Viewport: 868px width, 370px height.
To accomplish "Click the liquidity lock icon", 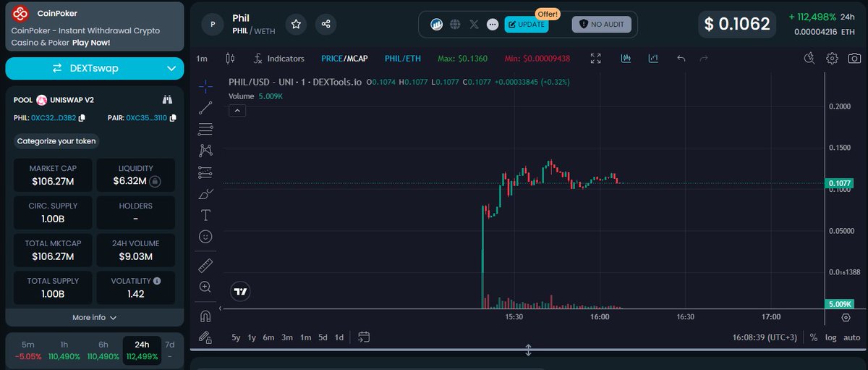I will [156, 181].
